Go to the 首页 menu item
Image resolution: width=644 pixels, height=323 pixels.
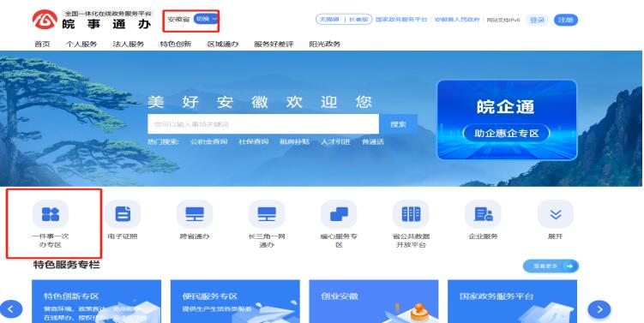42,44
